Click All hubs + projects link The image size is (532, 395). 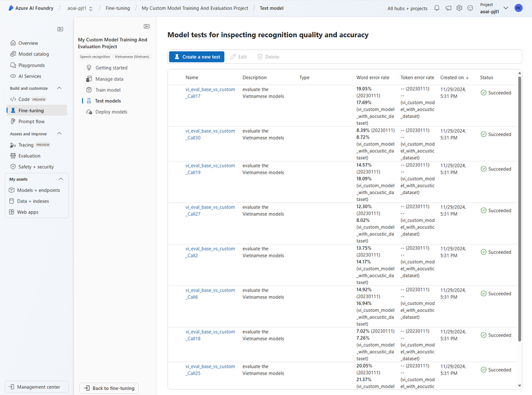pos(407,8)
